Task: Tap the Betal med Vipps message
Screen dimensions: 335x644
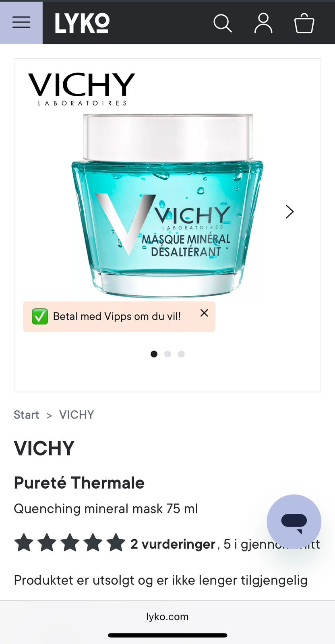Action: point(117,316)
